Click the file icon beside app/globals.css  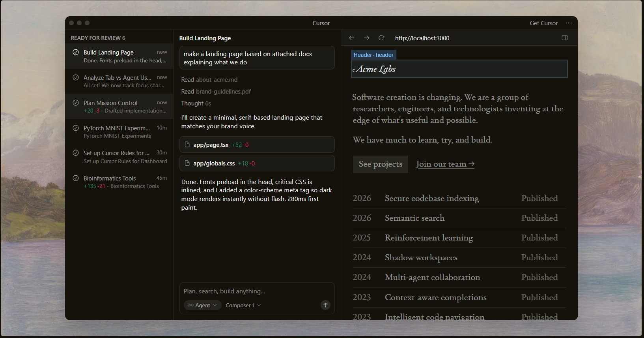pos(187,163)
